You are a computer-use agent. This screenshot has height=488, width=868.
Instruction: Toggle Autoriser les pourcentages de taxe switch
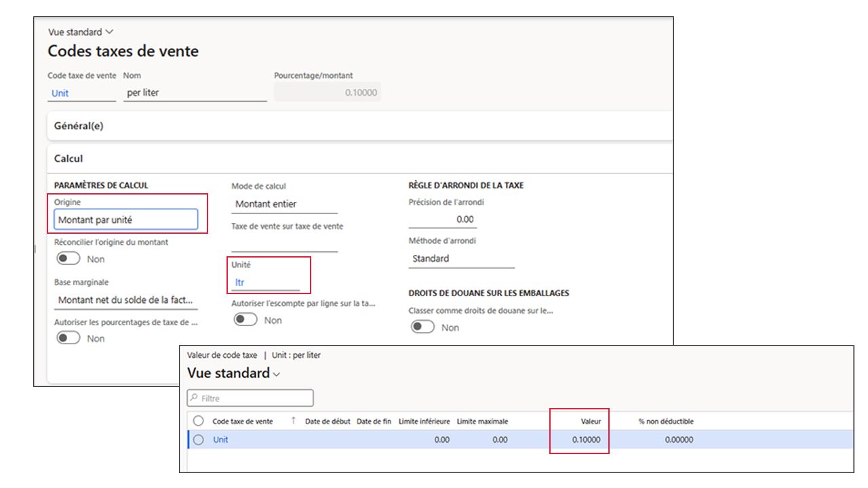68,338
